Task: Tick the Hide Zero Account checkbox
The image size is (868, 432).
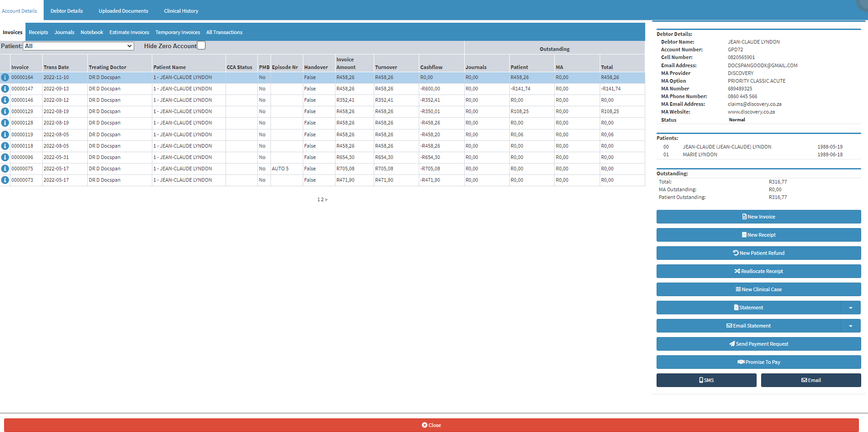Action: click(x=201, y=45)
